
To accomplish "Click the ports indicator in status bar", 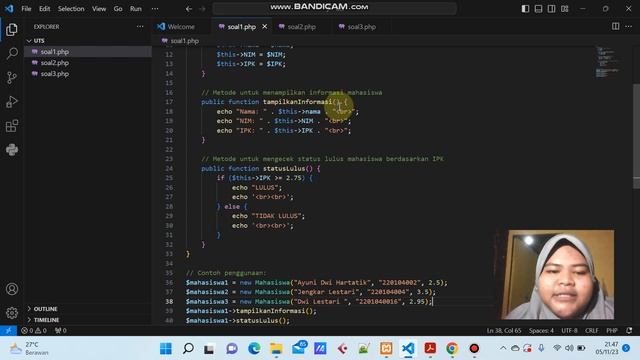I will (60, 331).
